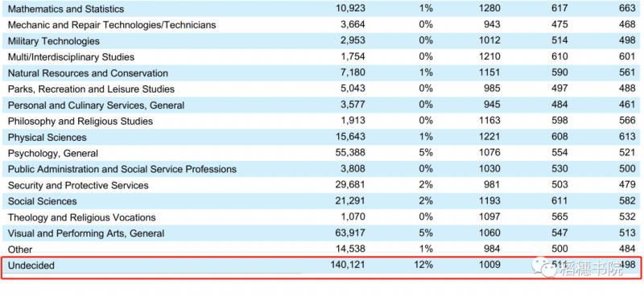644x297 pixels.
Task: Select the 1193 score for Social Sciences
Action: (x=489, y=201)
